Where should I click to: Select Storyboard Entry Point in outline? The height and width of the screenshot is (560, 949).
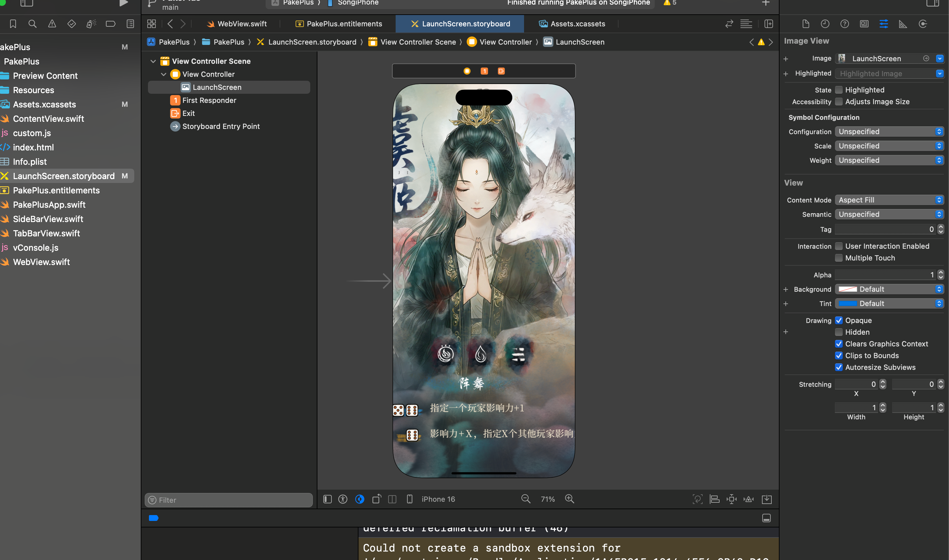click(221, 126)
